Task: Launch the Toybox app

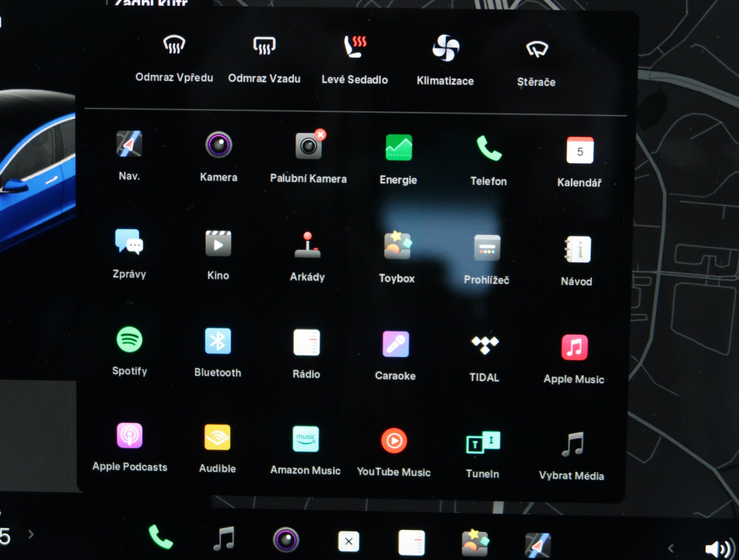Action: [397, 245]
